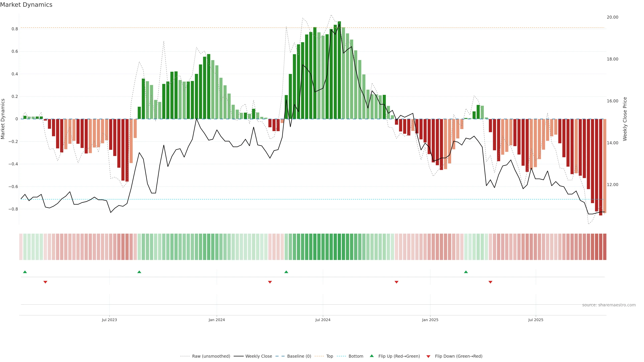Hide the Top threshold series via the legend

(x=330, y=356)
